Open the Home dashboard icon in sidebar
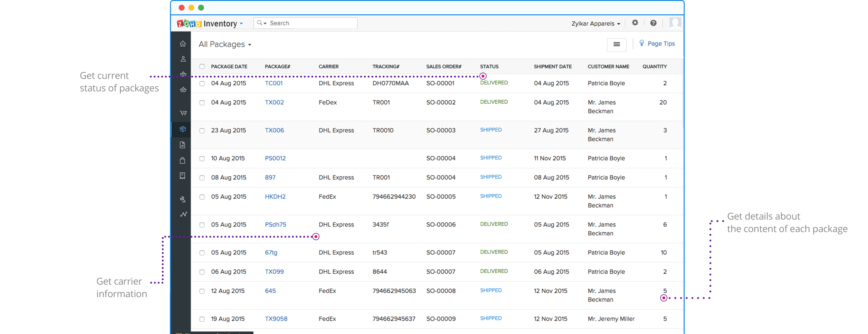868x334 pixels. tap(183, 44)
